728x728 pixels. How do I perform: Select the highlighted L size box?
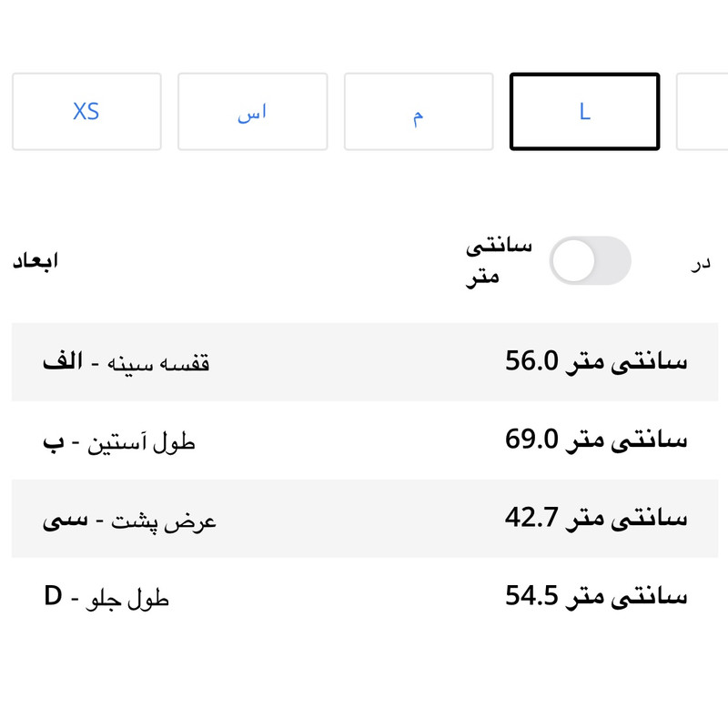pos(584,112)
